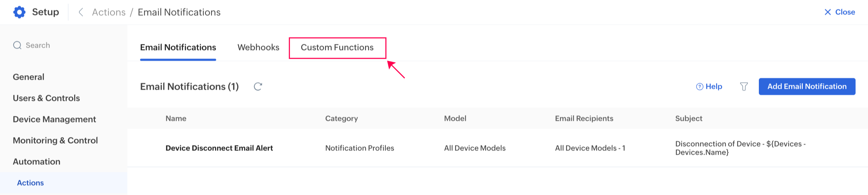Open the Custom Functions tab
Image resolution: width=868 pixels, height=195 pixels.
tap(337, 47)
